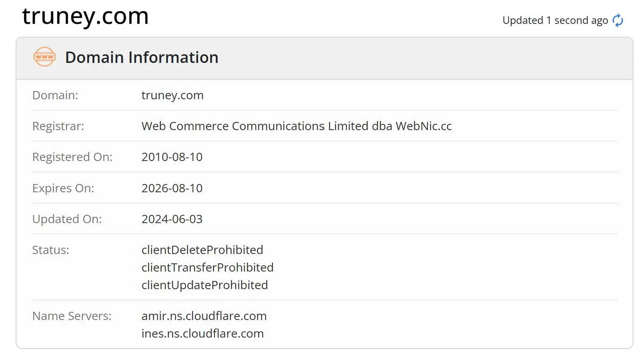Click the clientUpdateProhibited status

tap(205, 285)
